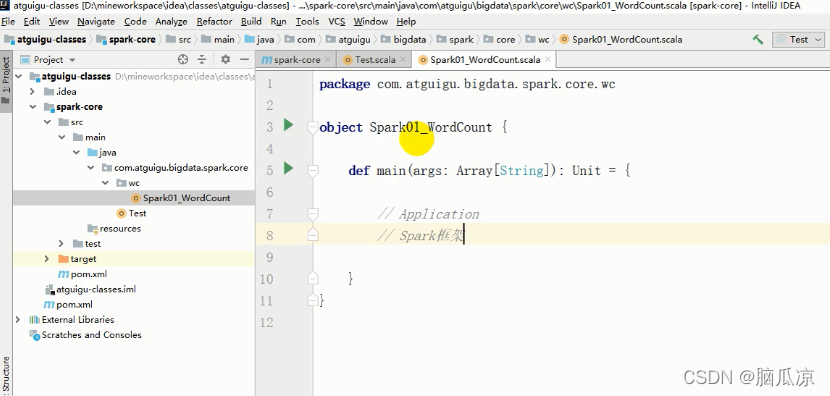The width and height of the screenshot is (830, 396).
Task: Open the Test run configuration dropdown
Action: (799, 40)
